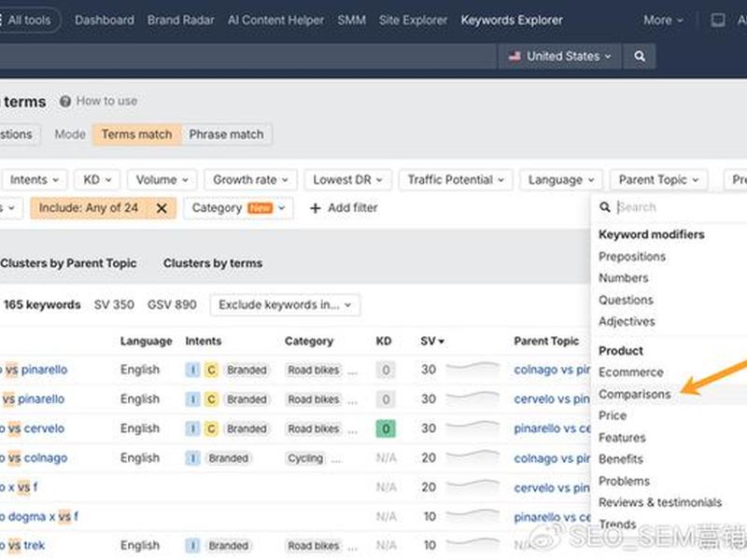This screenshot has height=560, width=747.
Task: Open keyword link vs cervelo
Action: tap(32, 428)
